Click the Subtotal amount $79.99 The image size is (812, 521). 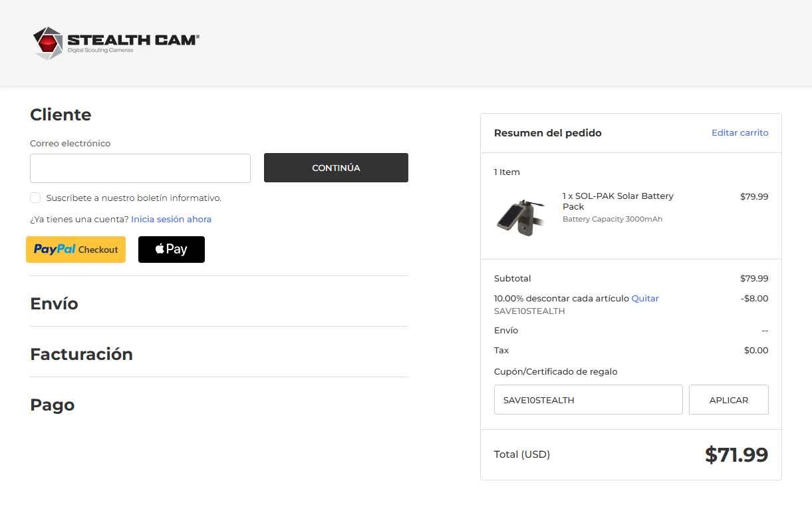coord(754,278)
